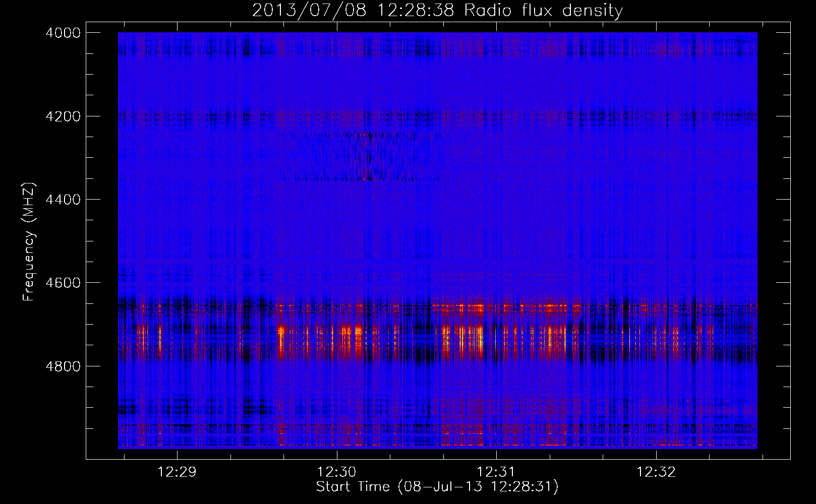The image size is (816, 504).
Task: Click the 12:30 time tick label
Action: click(336, 472)
